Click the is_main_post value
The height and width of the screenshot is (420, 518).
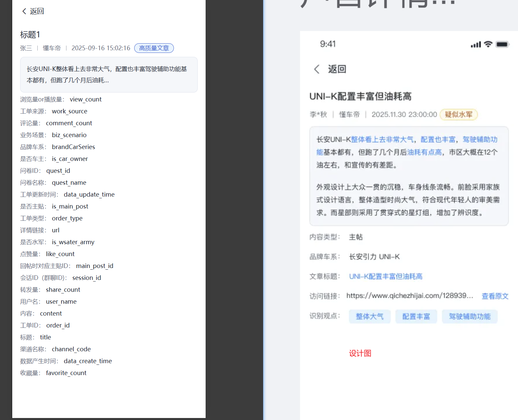[x=70, y=207]
